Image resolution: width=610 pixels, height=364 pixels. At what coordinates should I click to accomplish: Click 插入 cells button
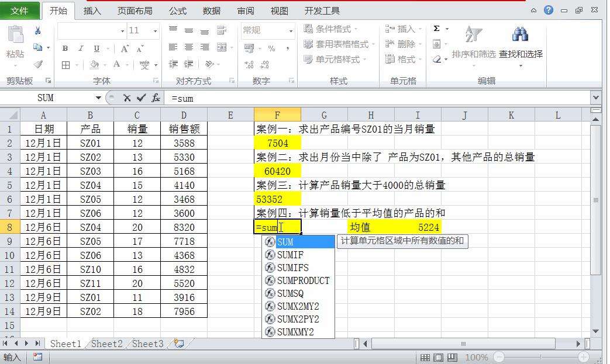coord(403,29)
